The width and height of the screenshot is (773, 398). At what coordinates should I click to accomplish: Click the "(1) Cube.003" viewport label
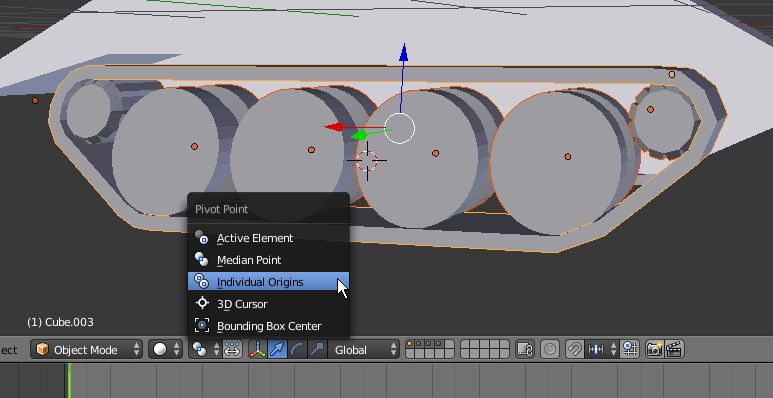60,322
